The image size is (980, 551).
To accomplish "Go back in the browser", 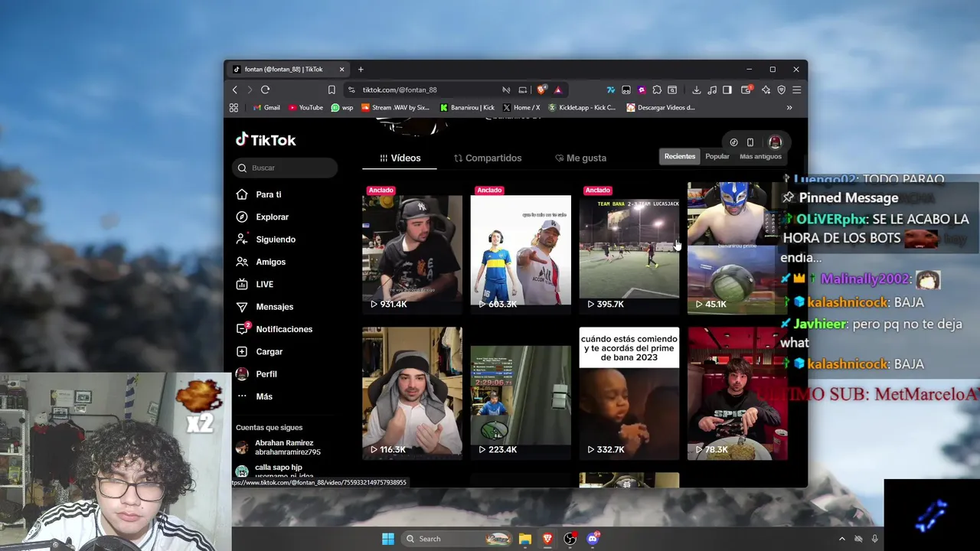I will (x=235, y=90).
